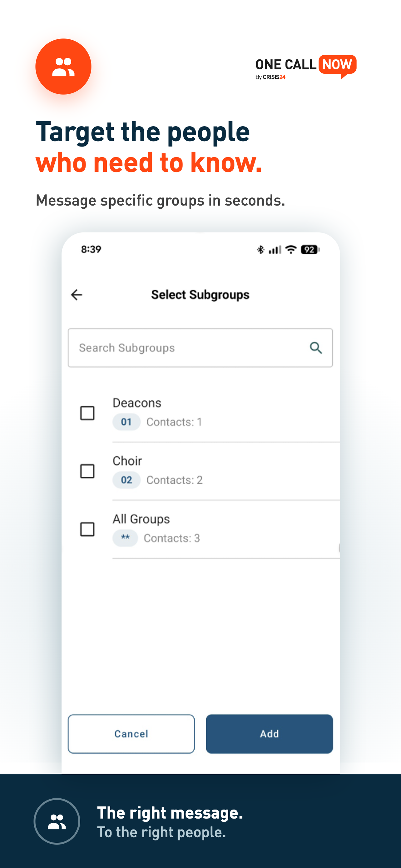Click the search magnifier icon
Viewport: 401px width, 868px height.
click(315, 348)
